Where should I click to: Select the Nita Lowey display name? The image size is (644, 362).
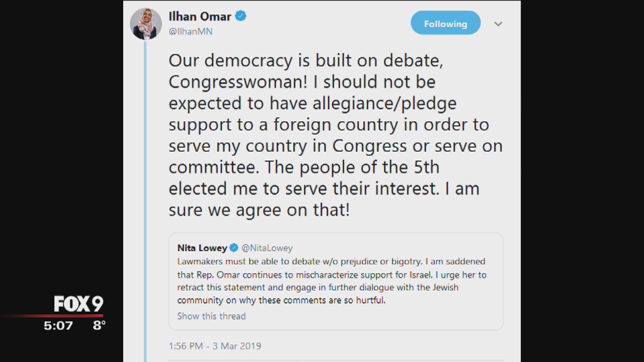(x=202, y=247)
